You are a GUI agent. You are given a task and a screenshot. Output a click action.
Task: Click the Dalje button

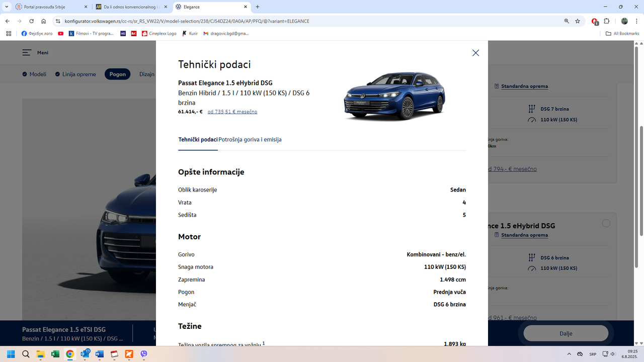point(566,333)
